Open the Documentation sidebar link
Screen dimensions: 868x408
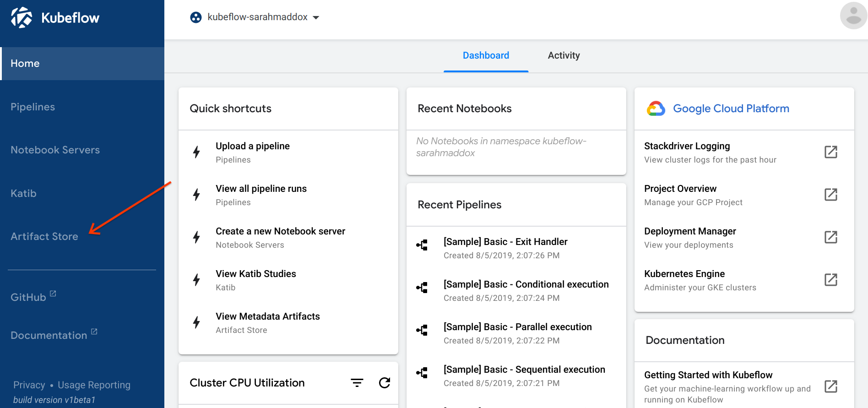49,335
